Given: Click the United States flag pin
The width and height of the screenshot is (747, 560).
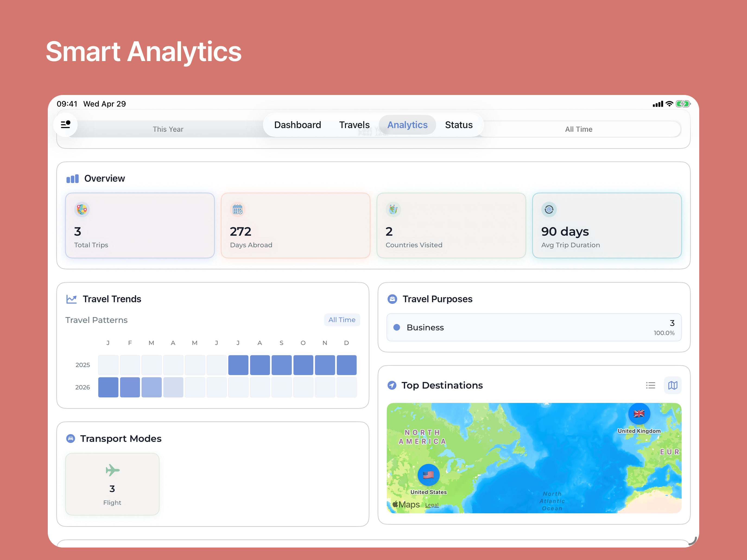Looking at the screenshot, I should pyautogui.click(x=428, y=475).
